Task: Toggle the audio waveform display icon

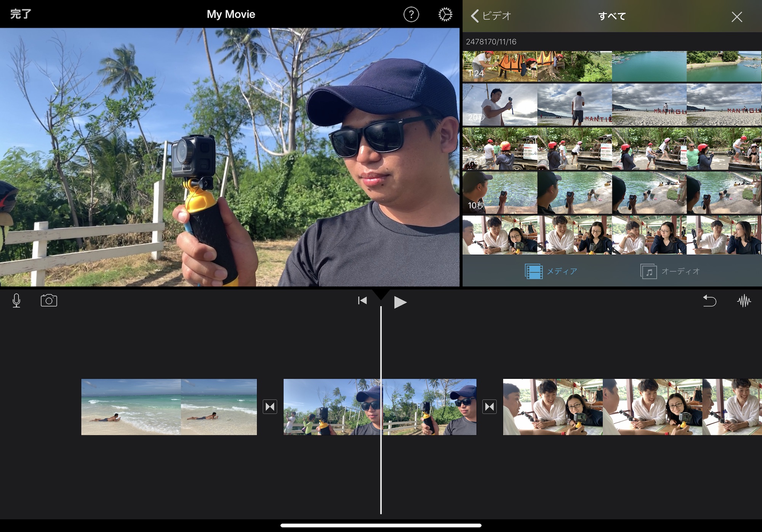Action: point(744,301)
